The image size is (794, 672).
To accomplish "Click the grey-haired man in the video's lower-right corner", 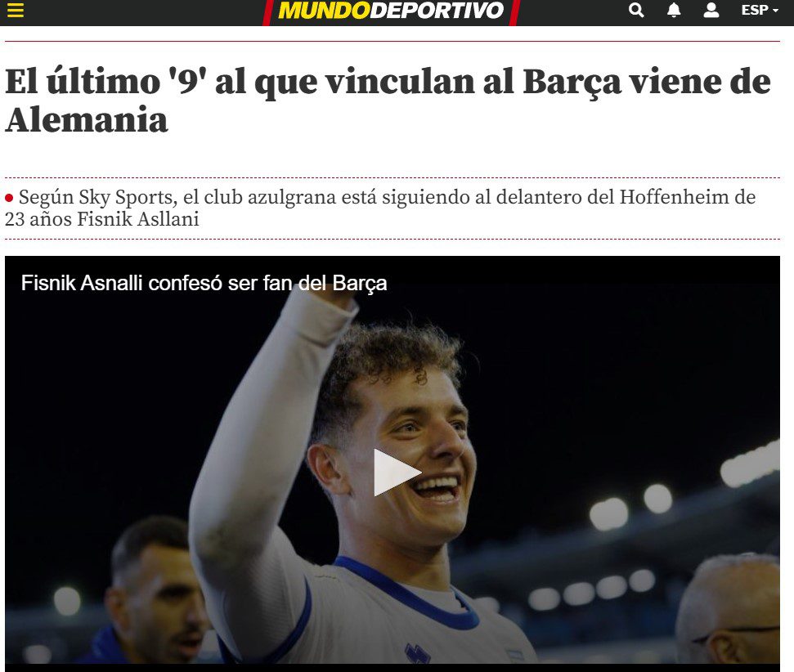I will [729, 613].
